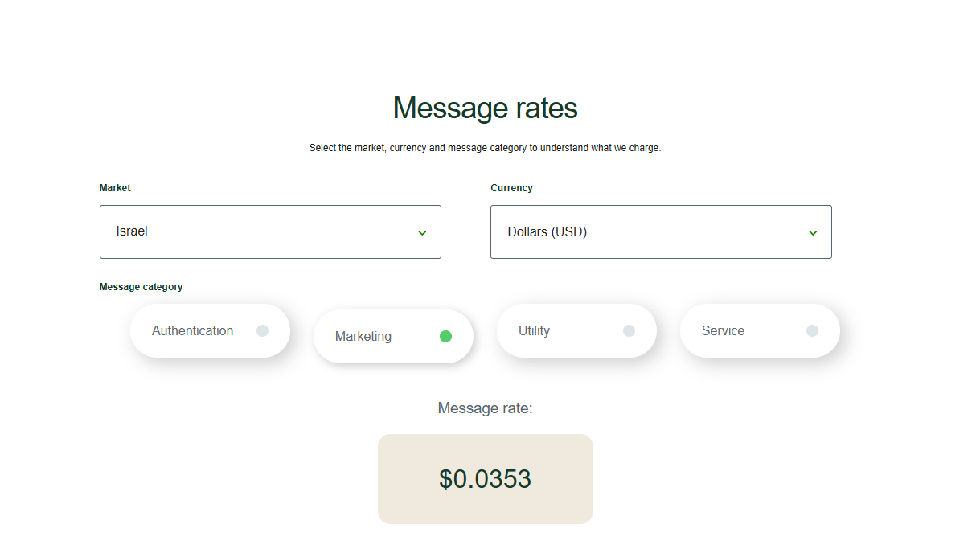
Task: Click the $0.0353 message rate box
Action: pyautogui.click(x=485, y=479)
